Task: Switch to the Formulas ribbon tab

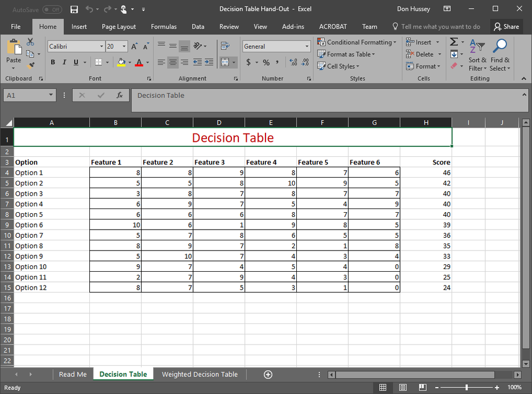Action: tap(163, 27)
